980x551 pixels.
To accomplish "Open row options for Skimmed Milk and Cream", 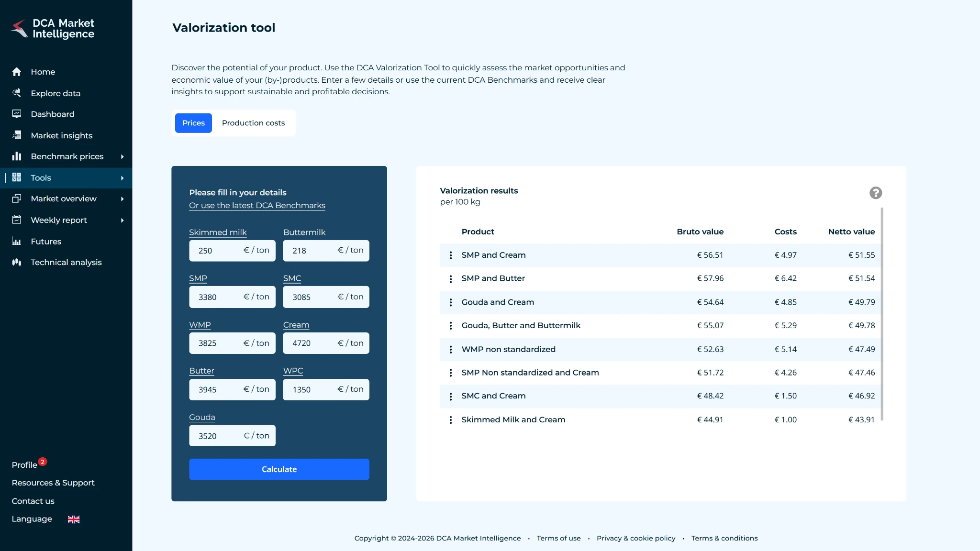I will [450, 420].
